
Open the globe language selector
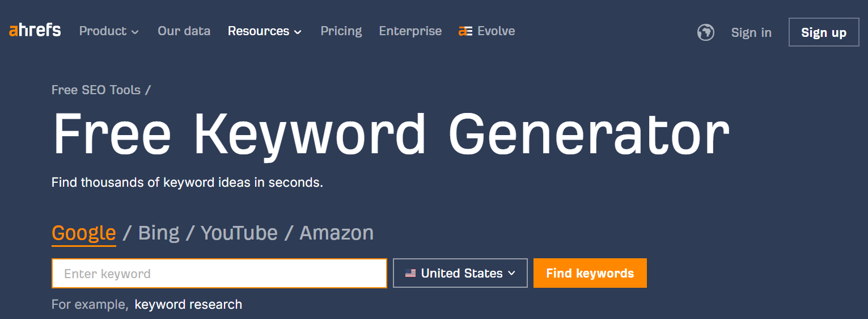pyautogui.click(x=705, y=32)
